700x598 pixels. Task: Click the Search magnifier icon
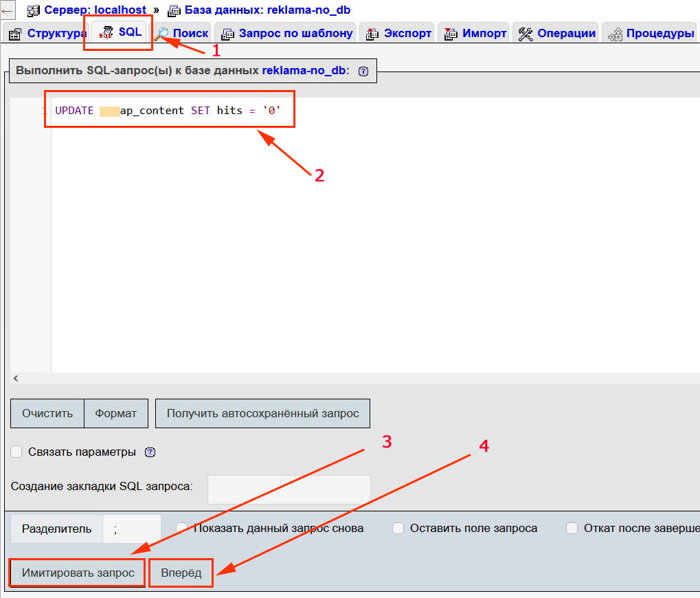tap(162, 33)
